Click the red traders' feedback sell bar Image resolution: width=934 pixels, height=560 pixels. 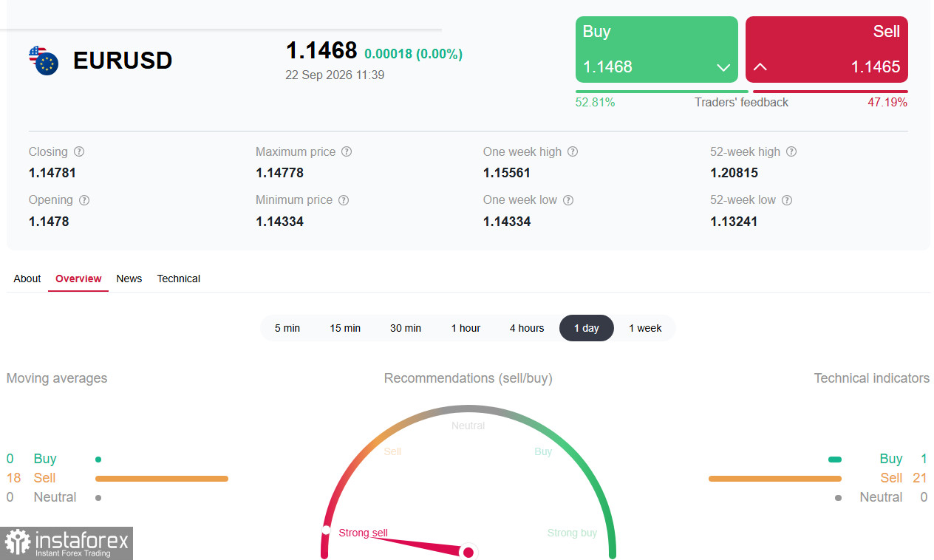pyautogui.click(x=831, y=92)
